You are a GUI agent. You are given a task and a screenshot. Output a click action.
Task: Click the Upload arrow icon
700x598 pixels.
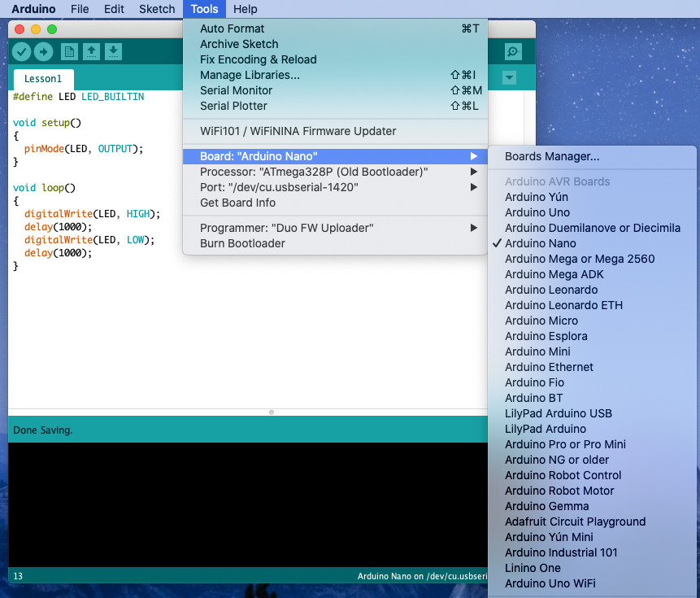(43, 52)
